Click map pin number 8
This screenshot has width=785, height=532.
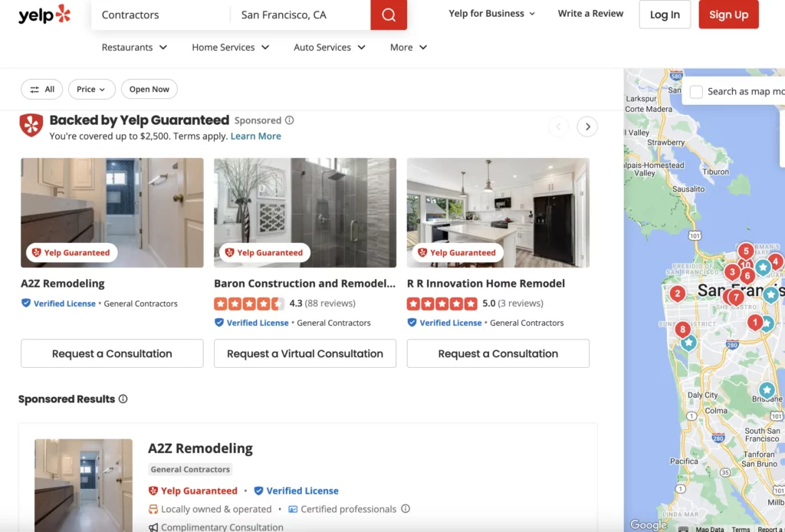(x=682, y=330)
